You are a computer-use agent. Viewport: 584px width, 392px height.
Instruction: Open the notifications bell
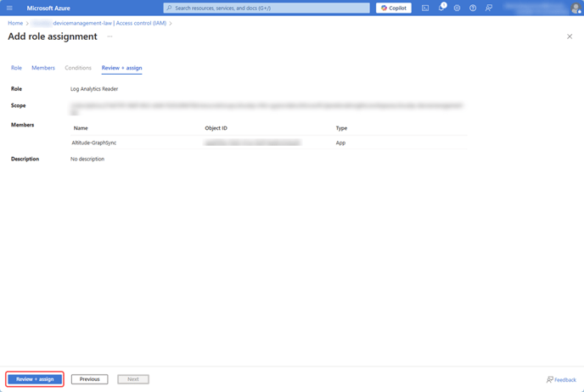click(x=441, y=8)
